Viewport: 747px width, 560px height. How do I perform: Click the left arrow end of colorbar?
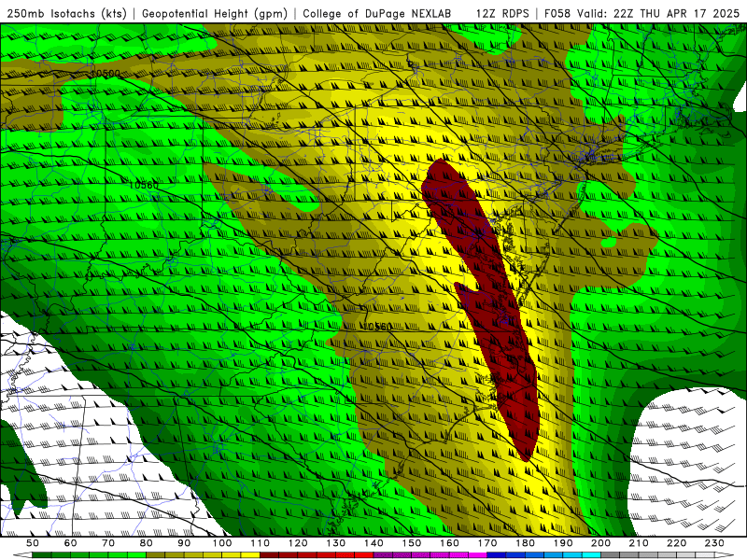click(x=22, y=555)
